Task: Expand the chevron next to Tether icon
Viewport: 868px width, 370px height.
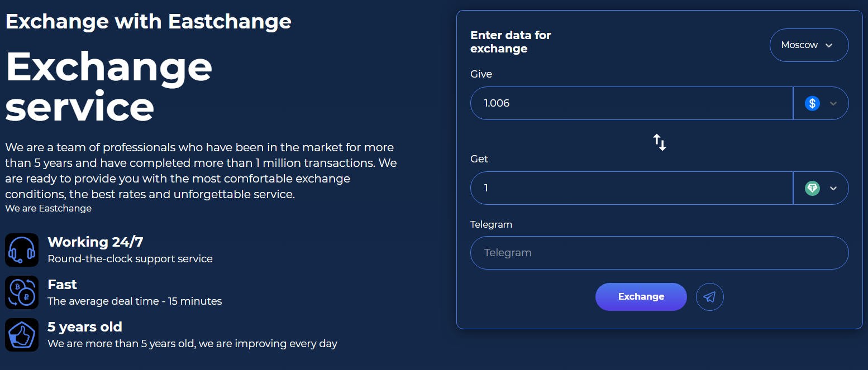Action: pyautogui.click(x=833, y=188)
